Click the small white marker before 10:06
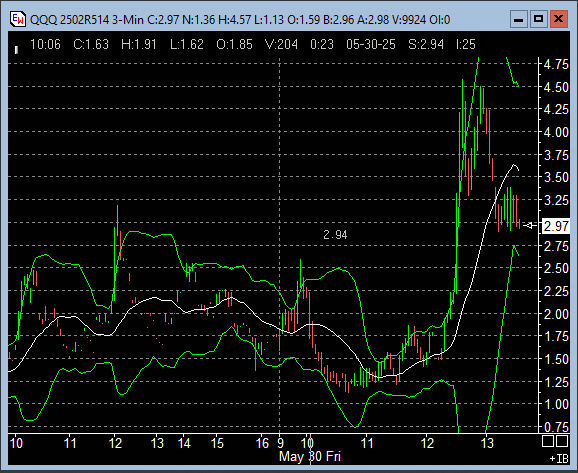This screenshot has height=473, width=578. pos(16,50)
